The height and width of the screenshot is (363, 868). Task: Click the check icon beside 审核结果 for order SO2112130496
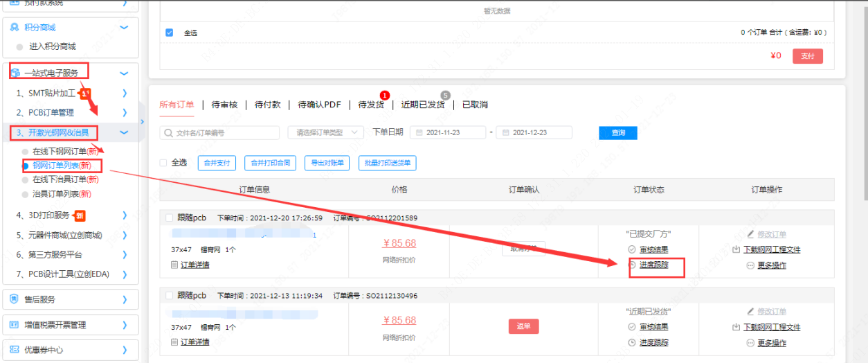(632, 327)
